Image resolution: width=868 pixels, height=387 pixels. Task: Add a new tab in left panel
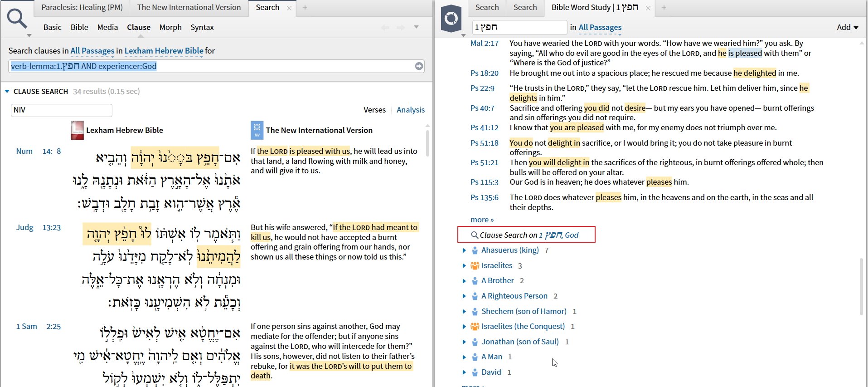pyautogui.click(x=305, y=8)
